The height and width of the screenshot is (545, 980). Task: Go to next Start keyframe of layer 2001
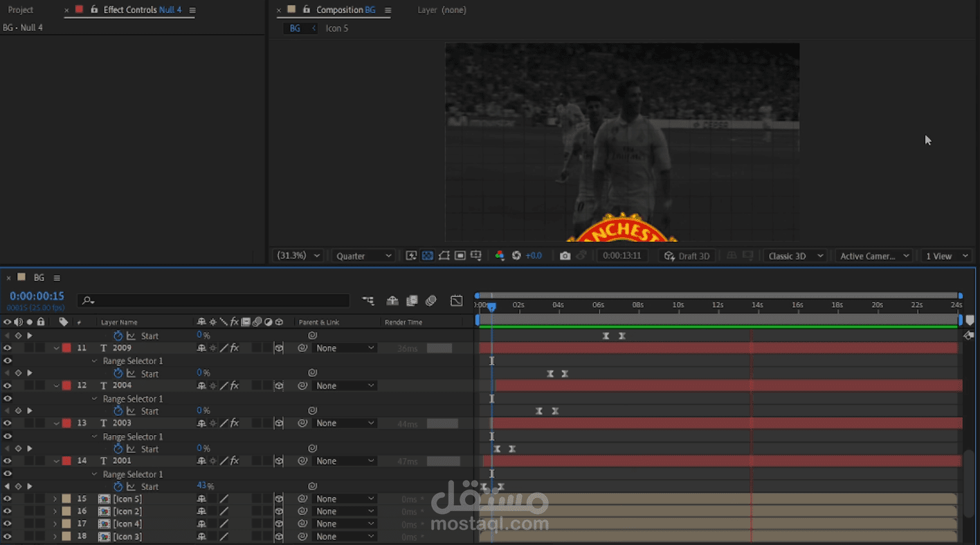click(29, 486)
